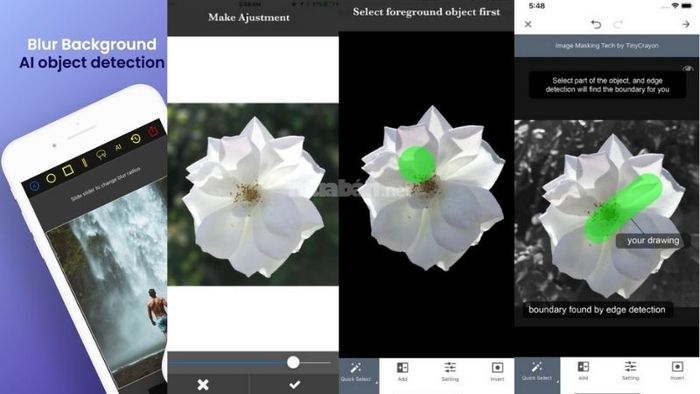
Task: Open the history clock icon on the tilted phone
Action: click(135, 139)
